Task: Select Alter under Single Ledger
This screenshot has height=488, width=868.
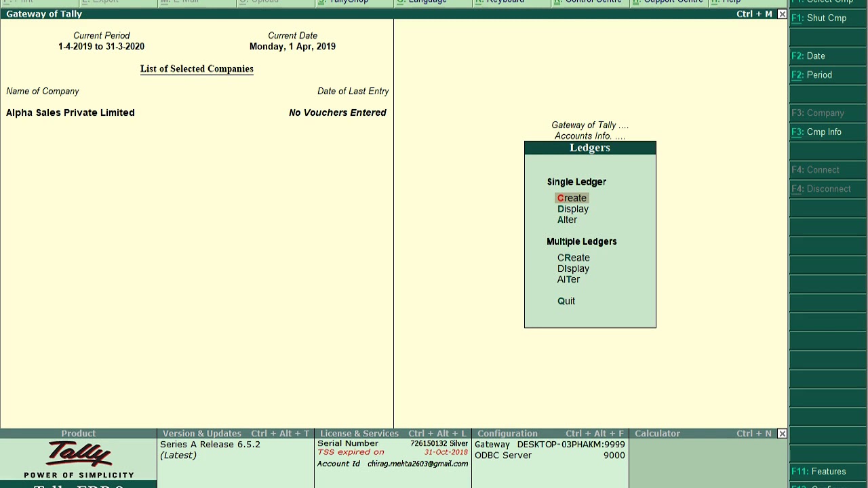Action: point(567,220)
